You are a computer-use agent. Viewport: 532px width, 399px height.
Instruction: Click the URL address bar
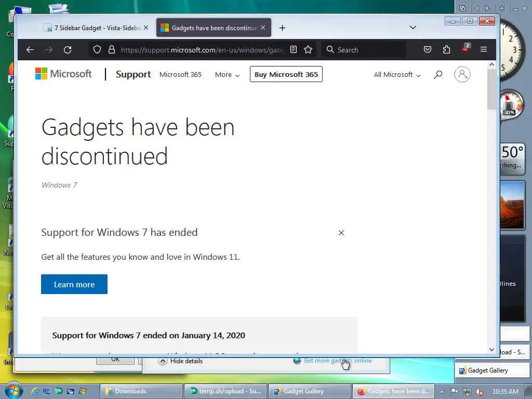coord(202,50)
